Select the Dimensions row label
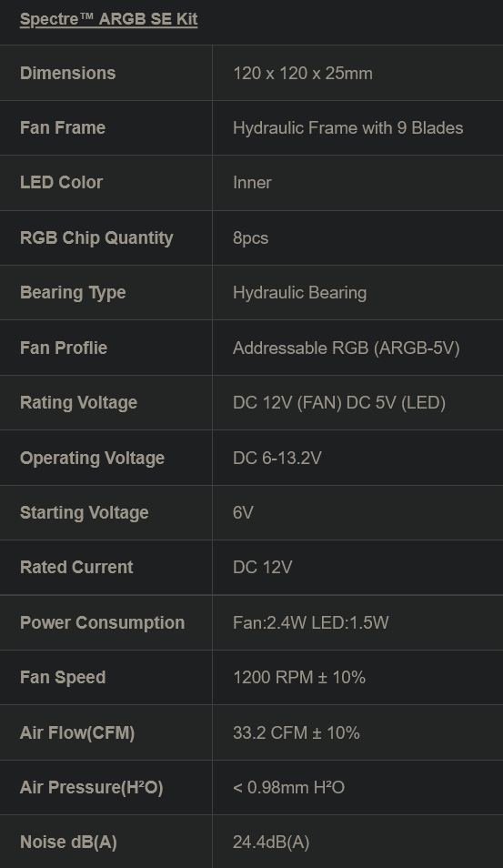This screenshot has width=503, height=868. 67,73
